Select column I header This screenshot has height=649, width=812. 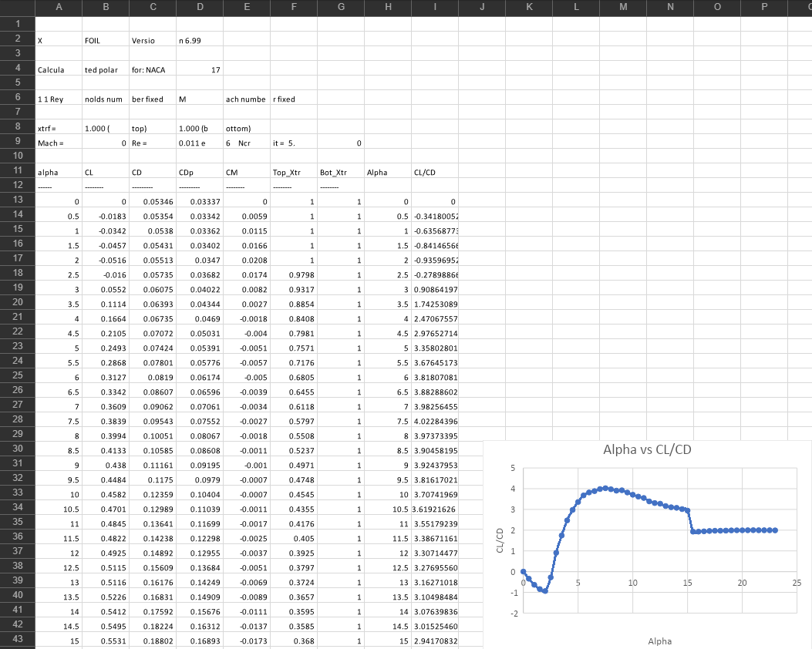point(435,7)
